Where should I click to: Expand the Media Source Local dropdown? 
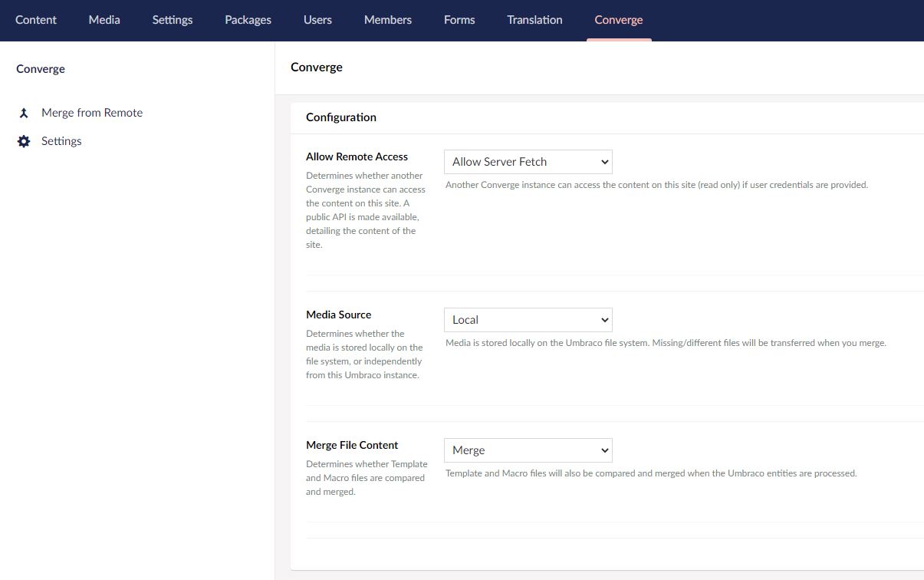(x=528, y=320)
